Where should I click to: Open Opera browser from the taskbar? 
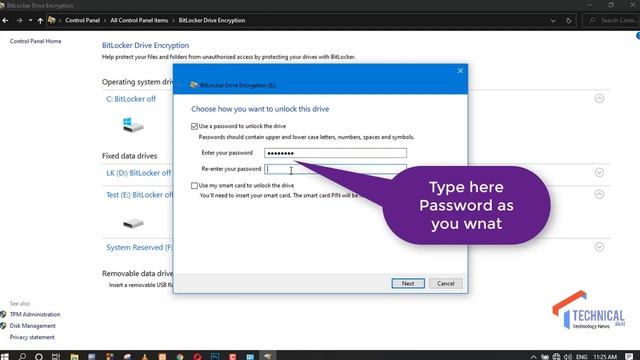198,357
